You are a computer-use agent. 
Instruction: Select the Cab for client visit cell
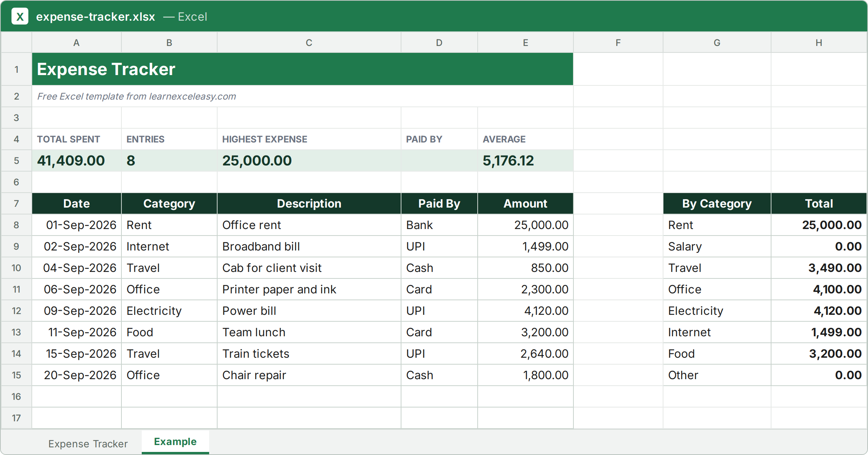click(x=309, y=268)
